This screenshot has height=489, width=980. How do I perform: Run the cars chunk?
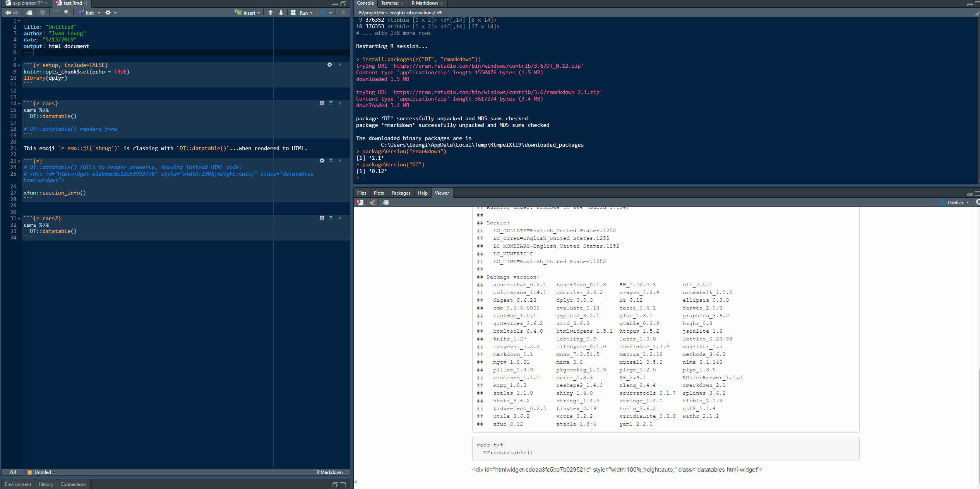340,103
